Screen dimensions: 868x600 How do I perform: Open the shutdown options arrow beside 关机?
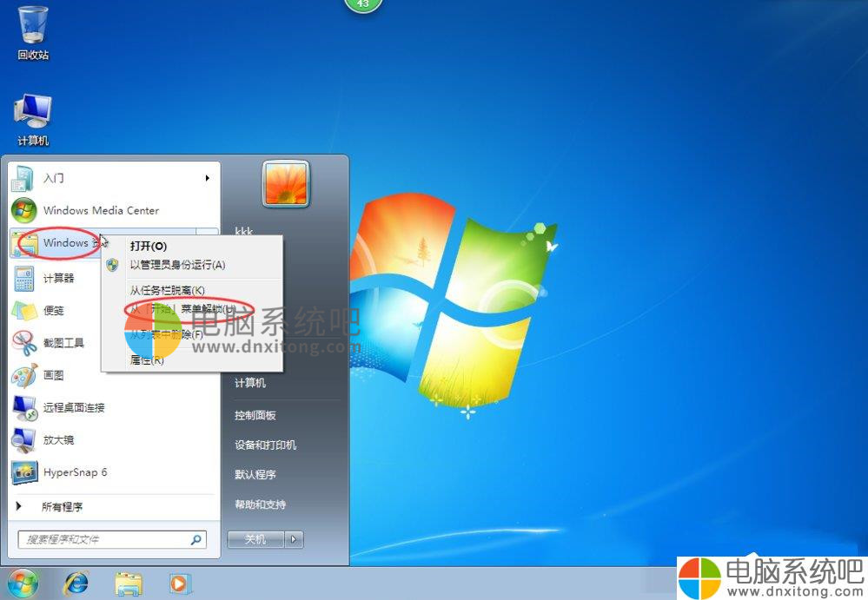(x=294, y=539)
